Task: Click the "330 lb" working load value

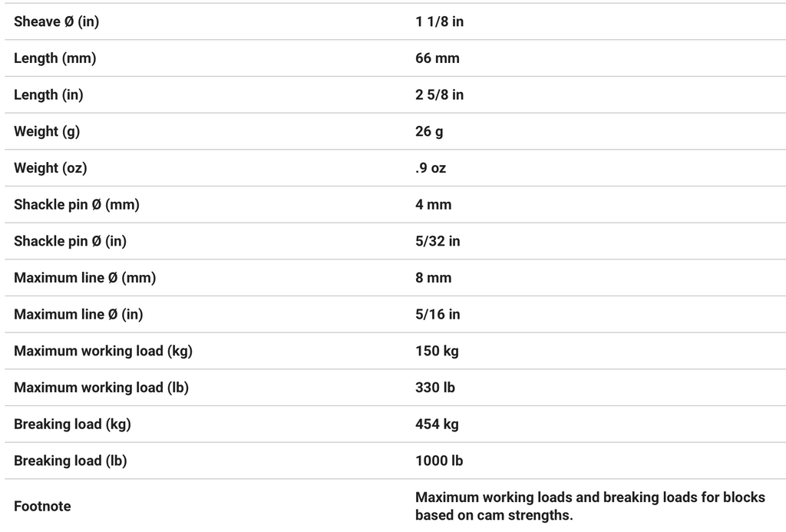Action: coord(434,388)
